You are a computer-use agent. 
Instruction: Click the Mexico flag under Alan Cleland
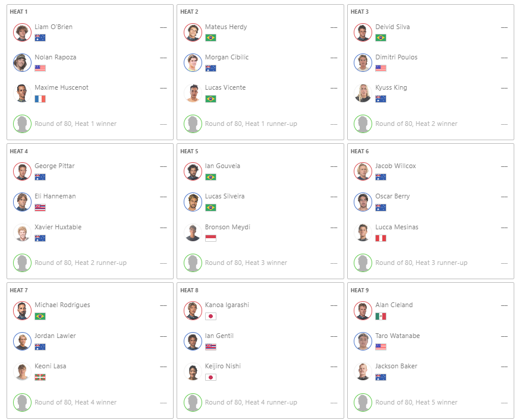[381, 316]
